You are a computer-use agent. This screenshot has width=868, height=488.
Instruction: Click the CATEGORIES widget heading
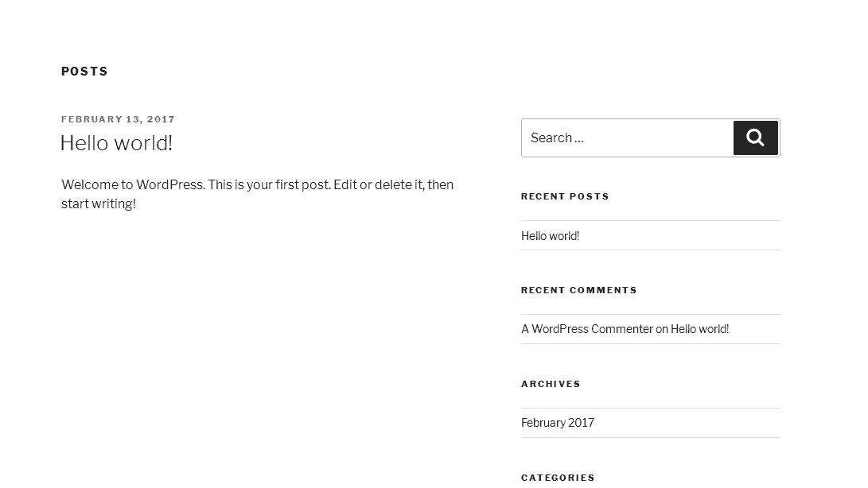pos(558,478)
